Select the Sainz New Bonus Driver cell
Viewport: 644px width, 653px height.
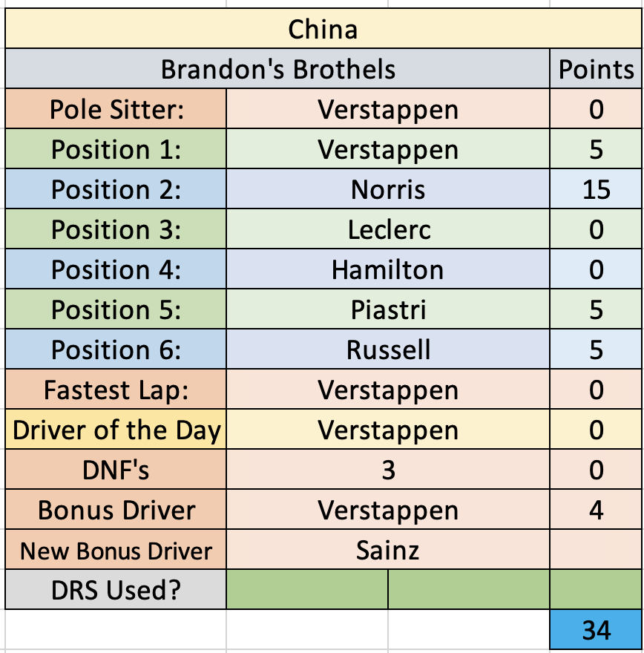(388, 549)
